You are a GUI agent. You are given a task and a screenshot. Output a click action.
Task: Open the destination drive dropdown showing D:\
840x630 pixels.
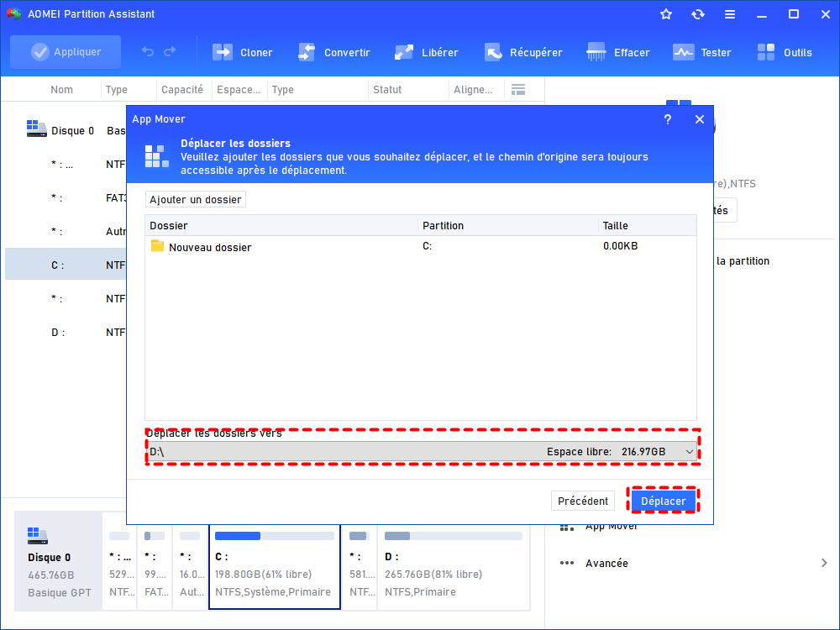689,451
